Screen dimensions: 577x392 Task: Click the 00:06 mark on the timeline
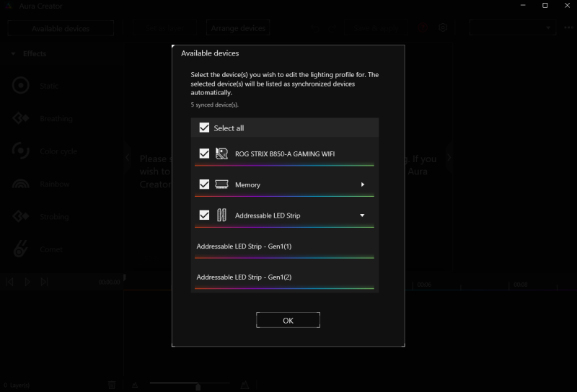pos(424,285)
